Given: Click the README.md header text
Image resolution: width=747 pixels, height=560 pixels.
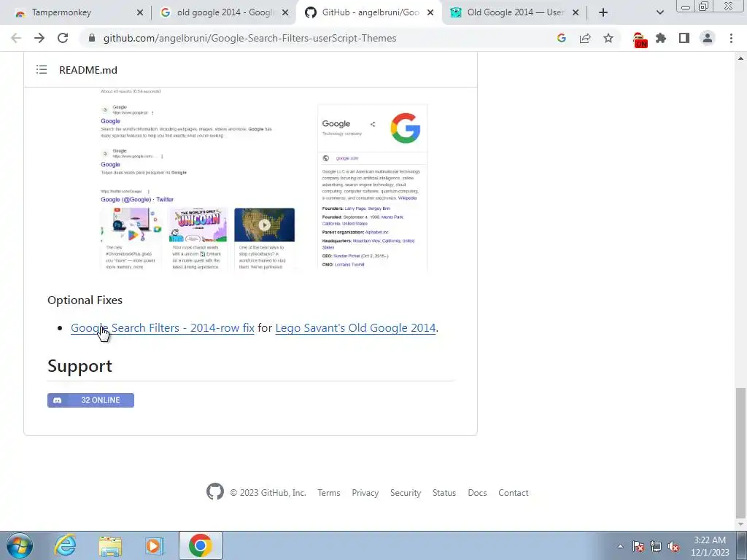Looking at the screenshot, I should (x=88, y=70).
